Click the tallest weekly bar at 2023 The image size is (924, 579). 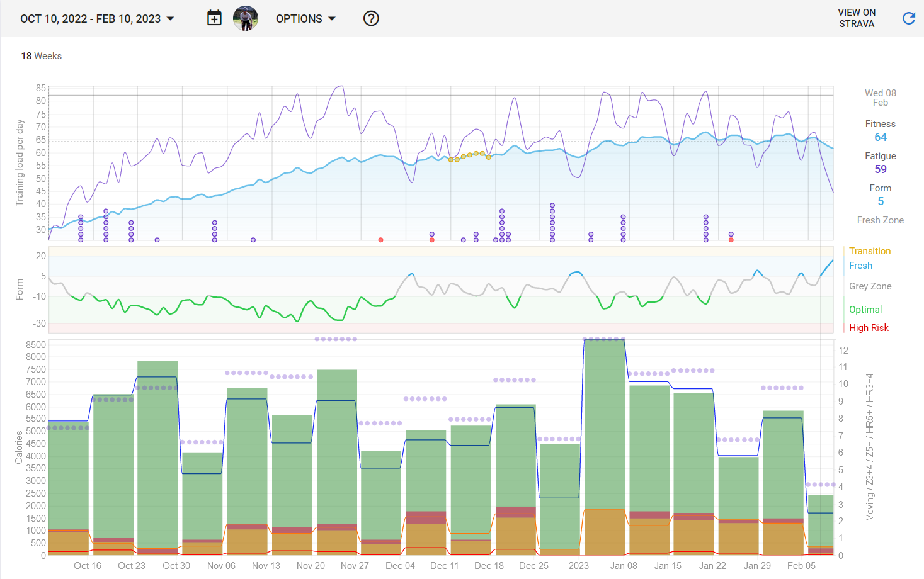[x=605, y=447]
